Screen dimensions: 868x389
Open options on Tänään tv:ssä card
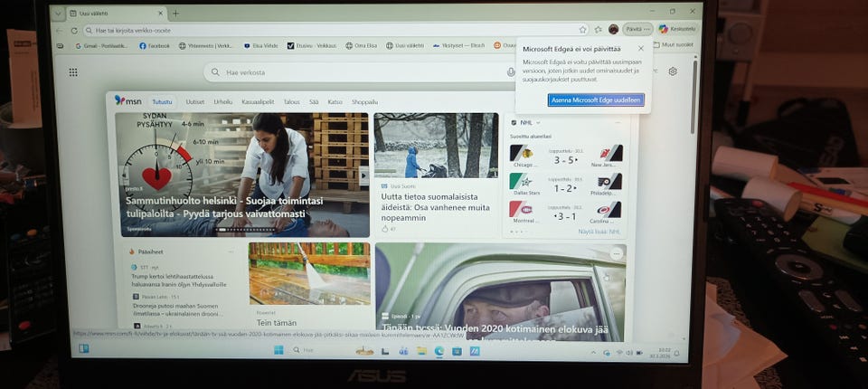pos(616,253)
